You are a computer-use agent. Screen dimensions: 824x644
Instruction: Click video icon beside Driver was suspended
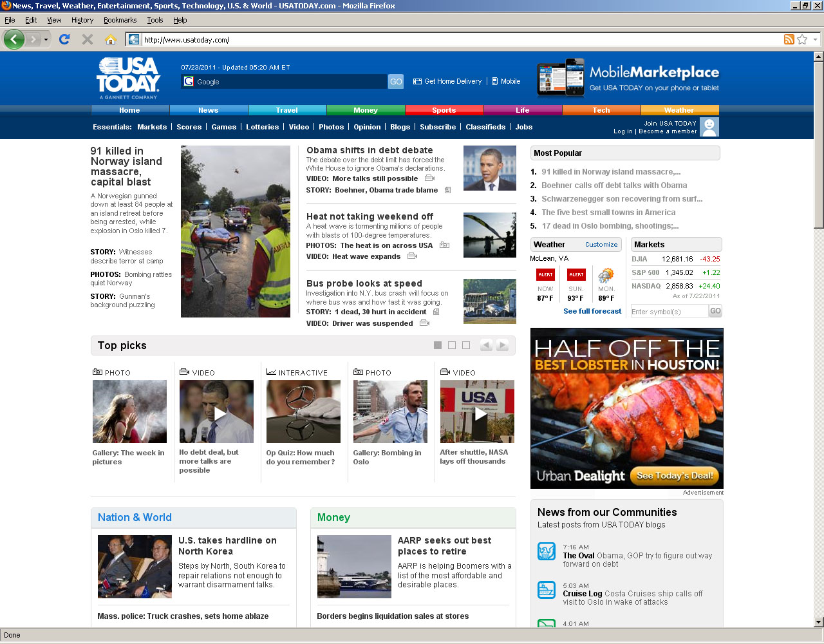tap(424, 323)
